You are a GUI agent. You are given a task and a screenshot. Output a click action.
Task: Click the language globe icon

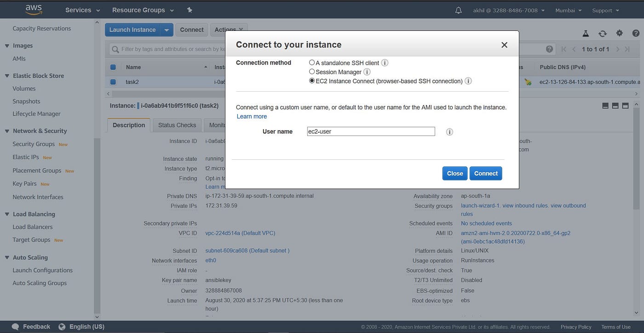pyautogui.click(x=62, y=327)
